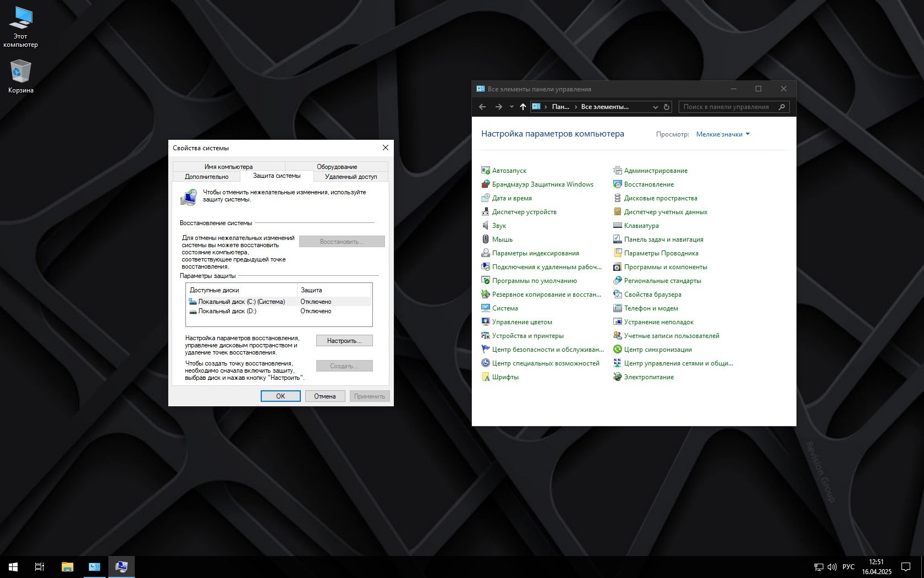Image resolution: width=924 pixels, height=578 pixels.
Task: Switch to the Оборудование tab
Action: (337, 167)
